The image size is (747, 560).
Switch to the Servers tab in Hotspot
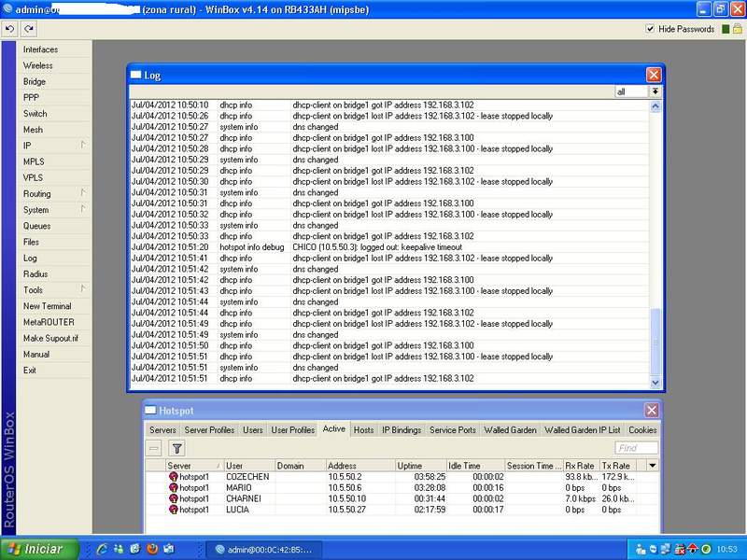162,430
